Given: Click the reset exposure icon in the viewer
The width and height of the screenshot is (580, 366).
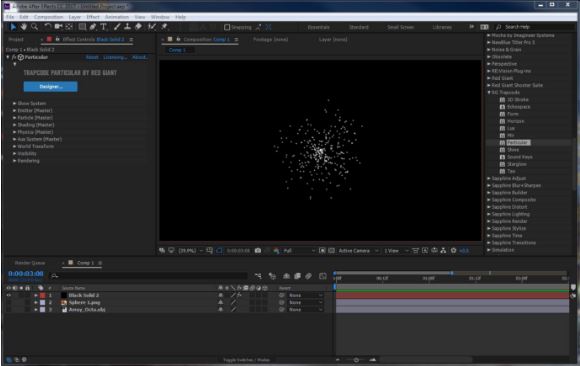Looking at the screenshot, I should click(x=453, y=251).
